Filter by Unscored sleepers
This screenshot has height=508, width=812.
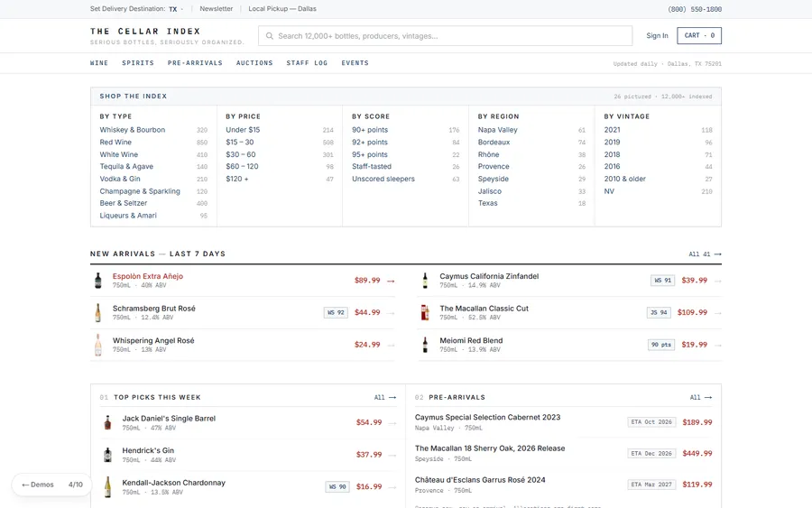pos(383,180)
